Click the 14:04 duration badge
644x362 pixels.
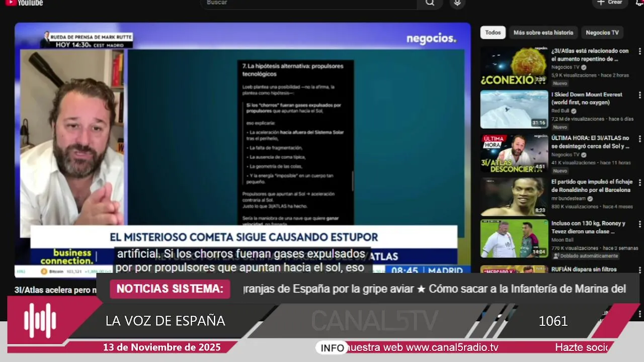(539, 252)
